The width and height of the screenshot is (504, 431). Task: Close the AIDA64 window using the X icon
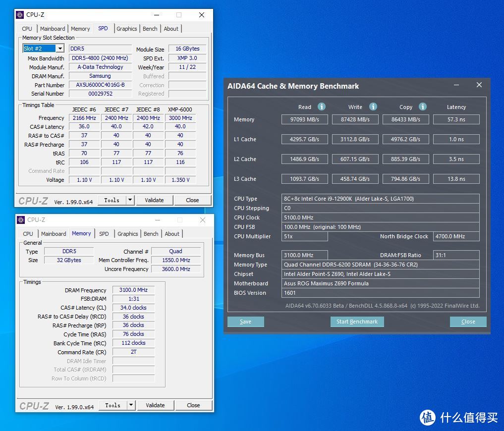(479, 85)
